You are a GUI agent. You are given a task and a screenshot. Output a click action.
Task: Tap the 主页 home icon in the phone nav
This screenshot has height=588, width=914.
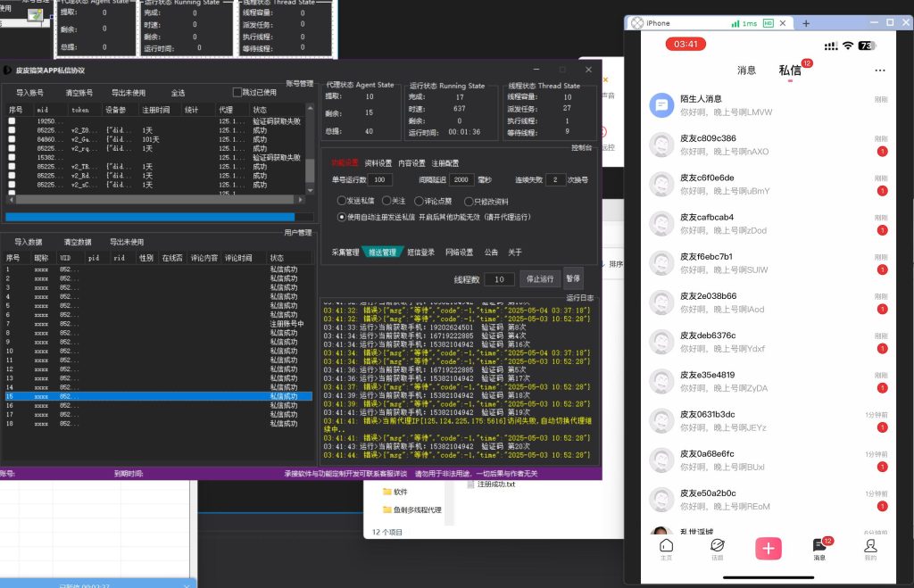(x=666, y=547)
